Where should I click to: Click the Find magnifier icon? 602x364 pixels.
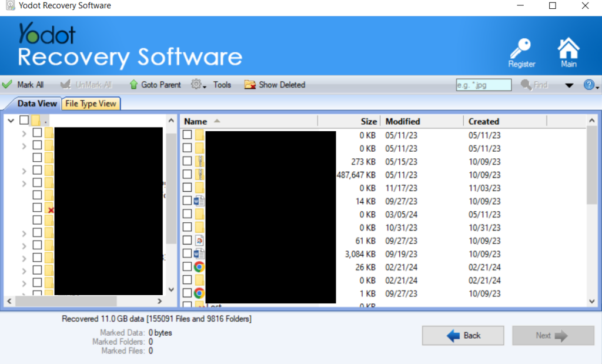(x=525, y=85)
